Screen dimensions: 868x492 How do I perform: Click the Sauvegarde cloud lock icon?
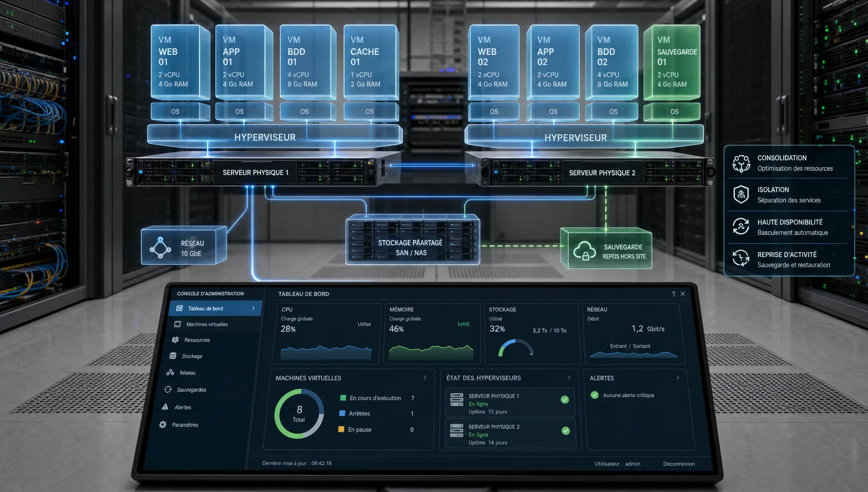(x=585, y=251)
